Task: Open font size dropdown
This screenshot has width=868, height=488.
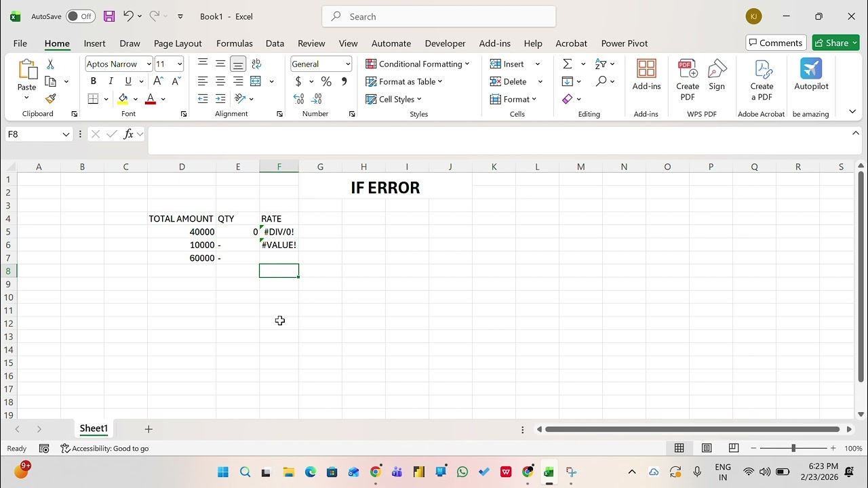Action: 180,64
